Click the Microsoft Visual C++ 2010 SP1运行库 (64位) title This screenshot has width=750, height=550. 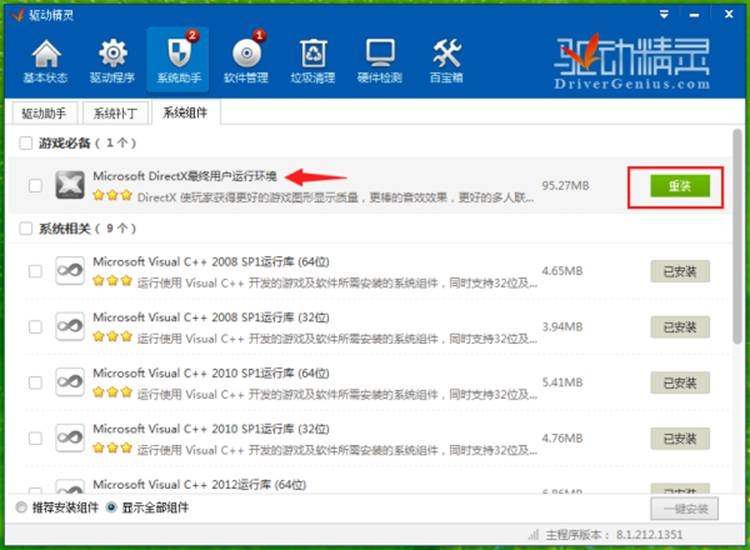(211, 373)
